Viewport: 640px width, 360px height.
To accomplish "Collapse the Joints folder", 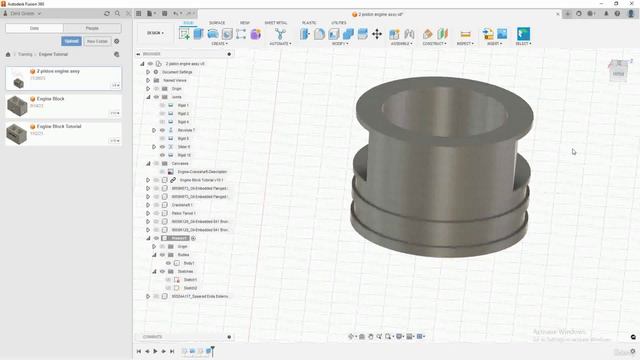I will (148, 97).
